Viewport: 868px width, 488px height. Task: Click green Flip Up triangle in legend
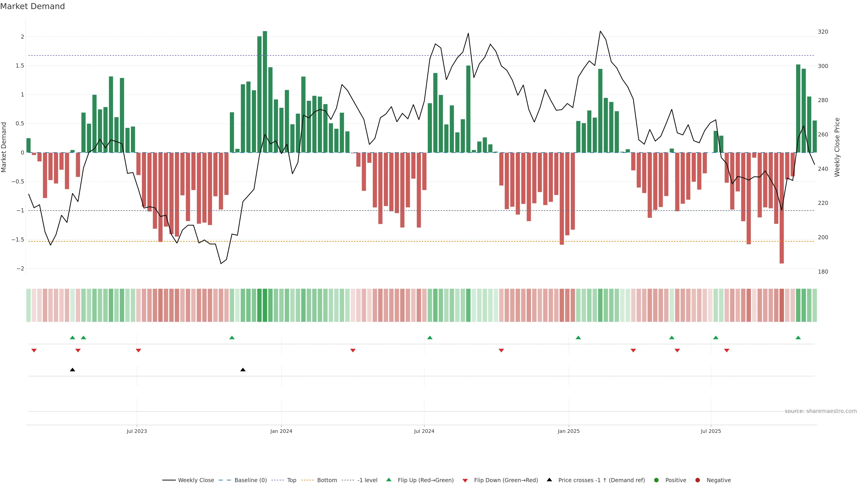(389, 480)
